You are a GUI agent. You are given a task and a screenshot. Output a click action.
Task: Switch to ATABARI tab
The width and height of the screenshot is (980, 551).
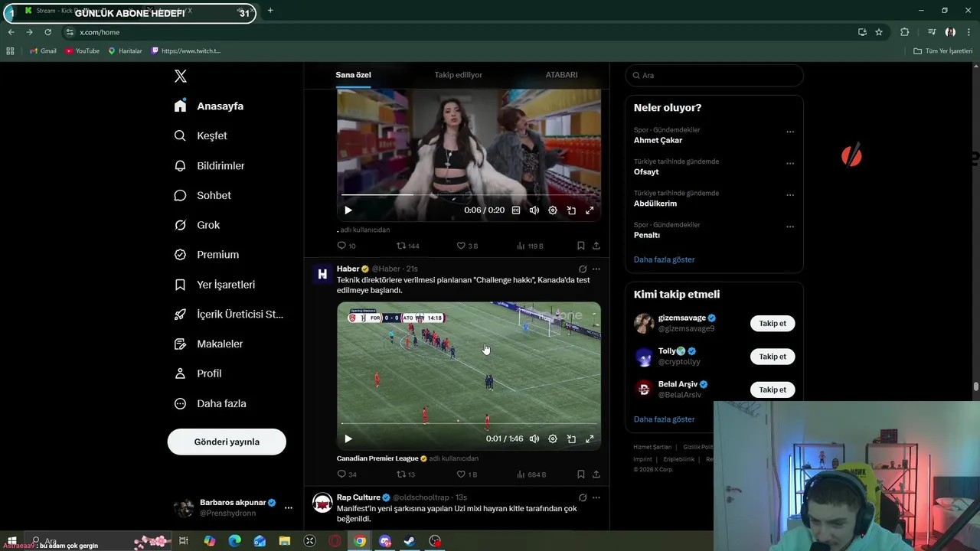pos(561,75)
